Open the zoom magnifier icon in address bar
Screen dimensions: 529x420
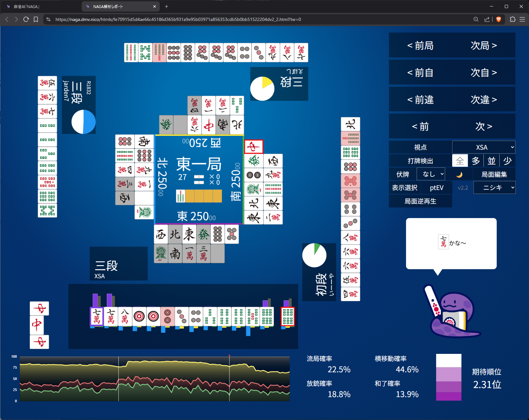(476, 19)
